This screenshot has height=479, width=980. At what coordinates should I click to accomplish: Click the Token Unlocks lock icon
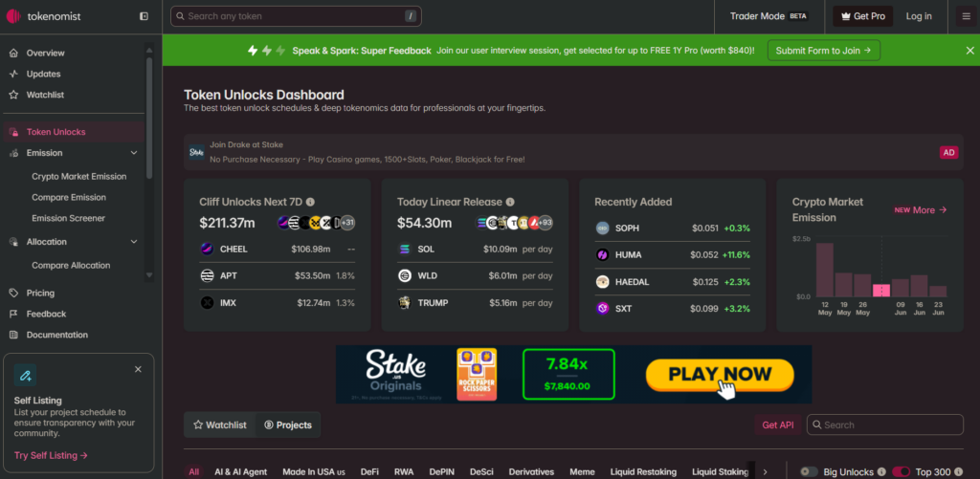(x=13, y=132)
